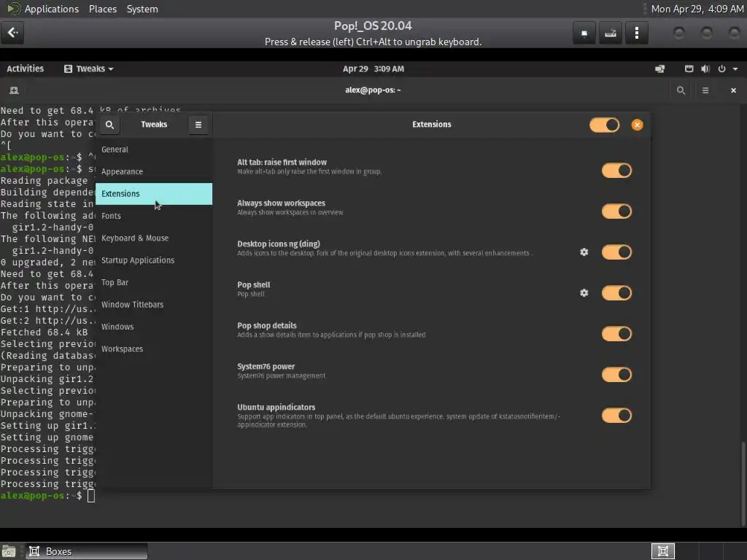
Task: Click the Applications menu logo icon
Action: point(14,9)
